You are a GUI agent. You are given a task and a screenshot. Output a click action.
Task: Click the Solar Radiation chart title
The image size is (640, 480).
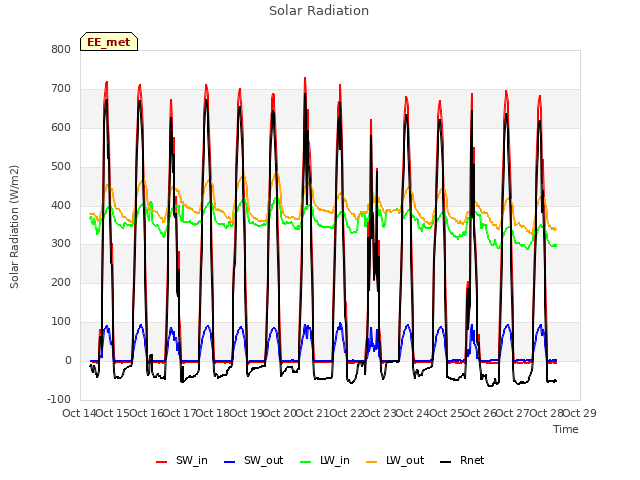(x=319, y=11)
